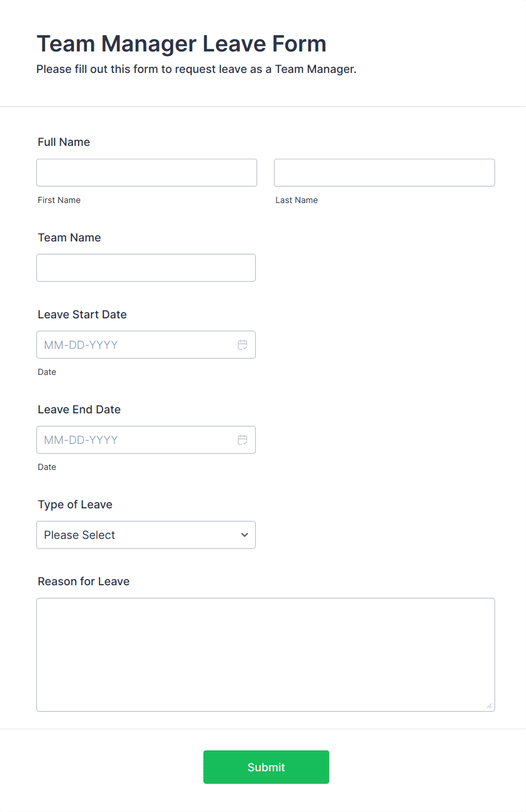Click inside the Reason for Leave textarea
526x812 pixels.
point(266,655)
